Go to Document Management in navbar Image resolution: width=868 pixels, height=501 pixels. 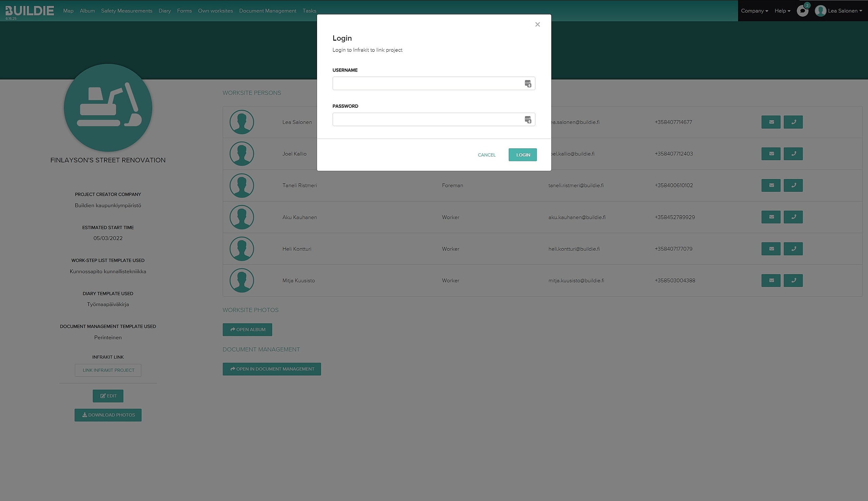pos(268,11)
